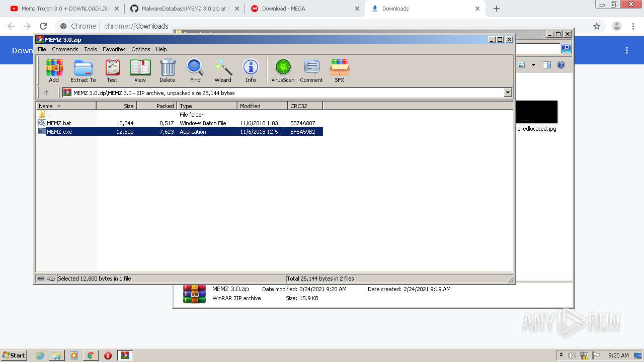
Task: Open Commands menu
Action: click(65, 49)
